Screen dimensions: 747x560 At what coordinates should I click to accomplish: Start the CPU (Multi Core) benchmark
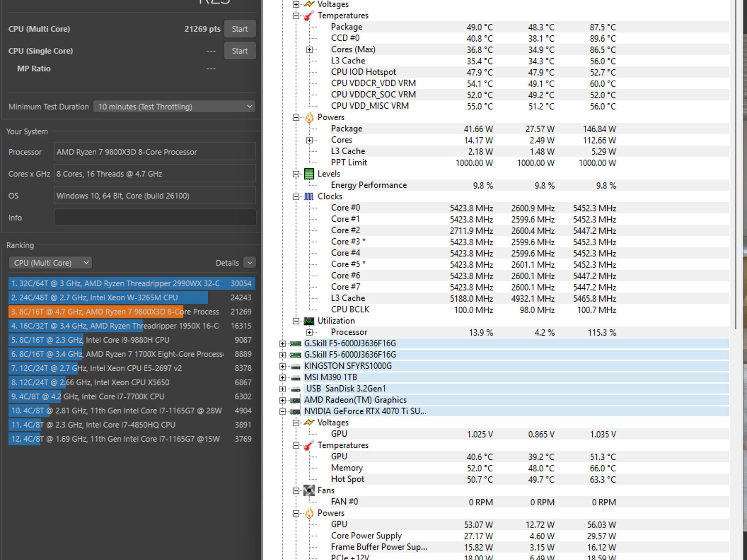tap(240, 29)
